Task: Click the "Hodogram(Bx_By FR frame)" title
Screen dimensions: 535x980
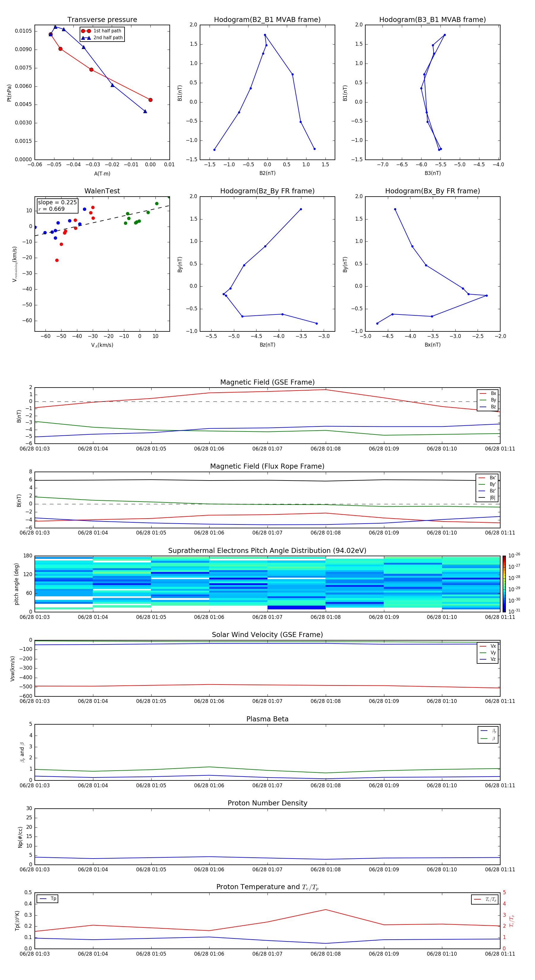Action: tap(432, 191)
